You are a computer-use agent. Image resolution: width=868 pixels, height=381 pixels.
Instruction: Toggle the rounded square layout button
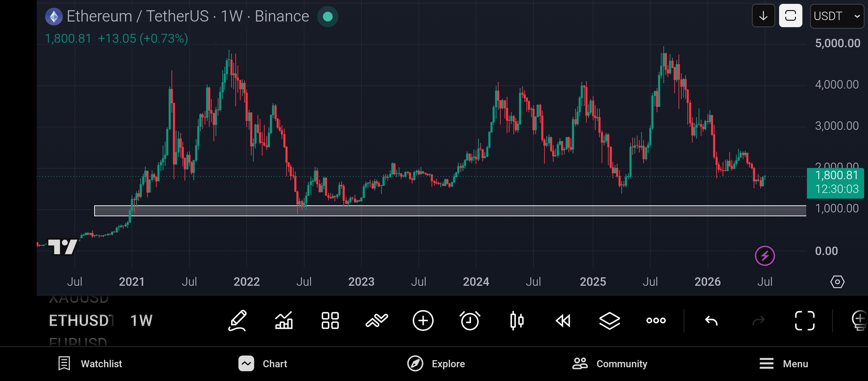(791, 16)
